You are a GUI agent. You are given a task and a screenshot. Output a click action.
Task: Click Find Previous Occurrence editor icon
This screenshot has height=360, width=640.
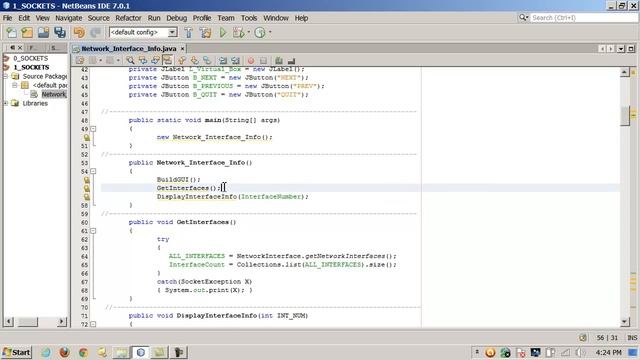pyautogui.click(x=143, y=60)
